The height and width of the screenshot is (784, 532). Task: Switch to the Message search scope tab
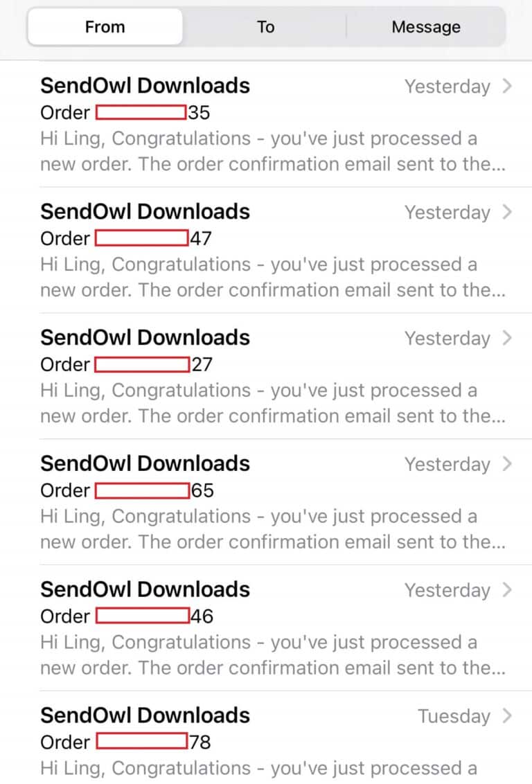click(x=426, y=27)
